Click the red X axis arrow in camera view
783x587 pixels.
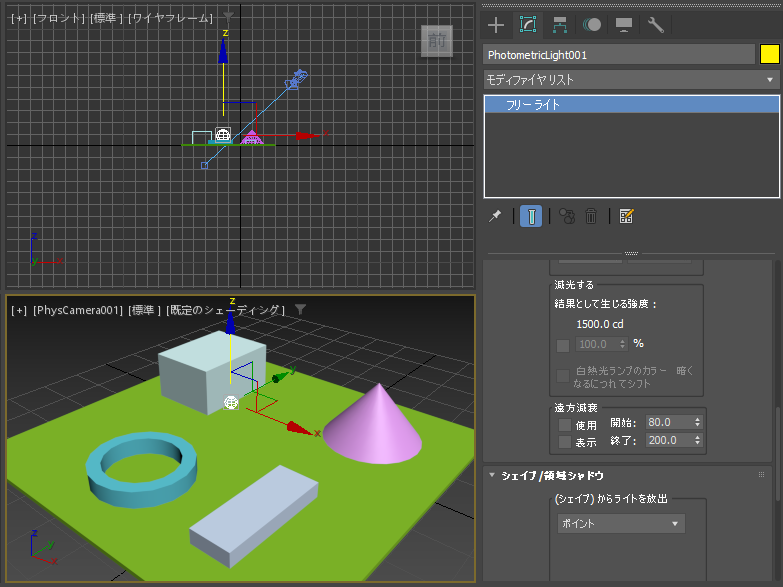click(300, 428)
